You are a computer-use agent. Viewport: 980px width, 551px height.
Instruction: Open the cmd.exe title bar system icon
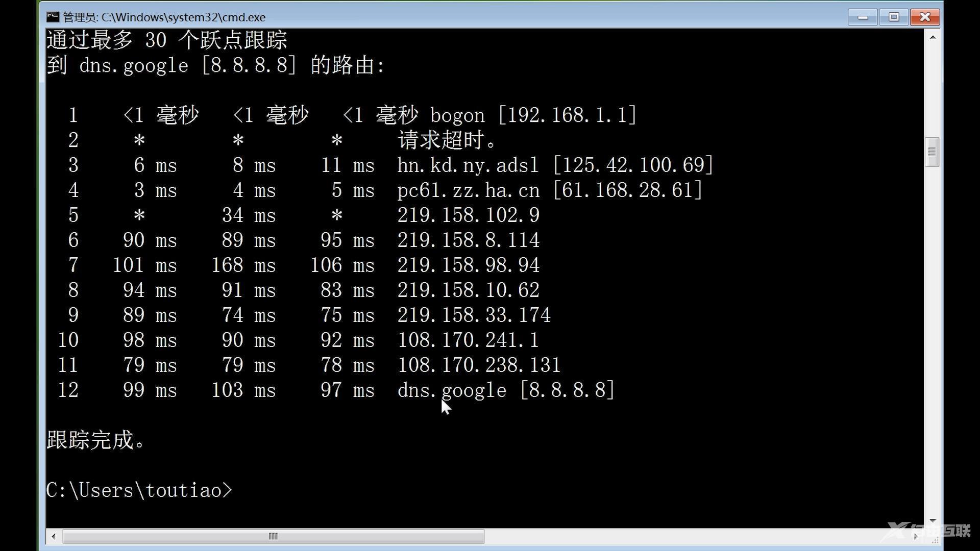[53, 17]
